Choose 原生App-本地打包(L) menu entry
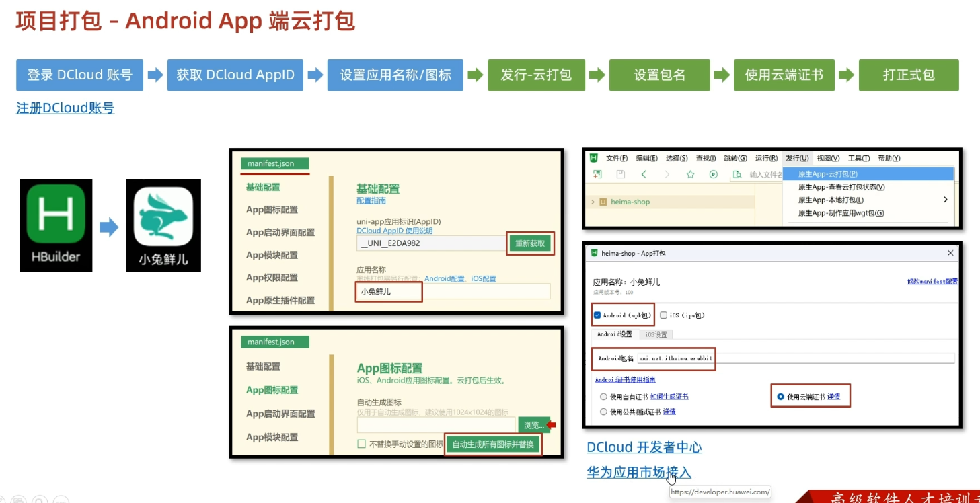 (869, 200)
